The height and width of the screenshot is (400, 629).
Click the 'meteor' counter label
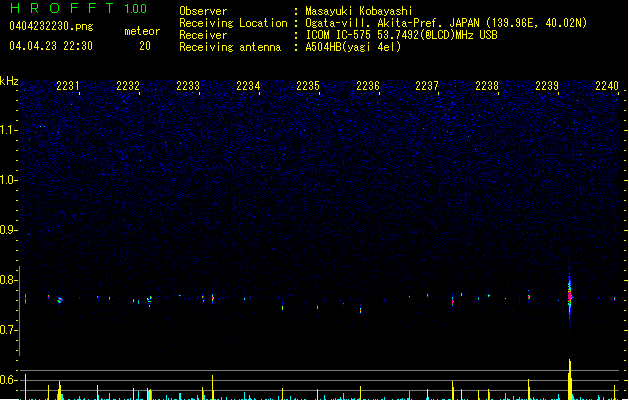click(x=142, y=31)
